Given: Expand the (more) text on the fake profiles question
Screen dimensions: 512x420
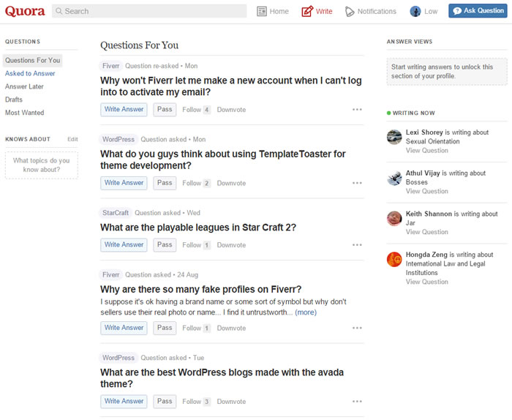Looking at the screenshot, I should point(306,312).
